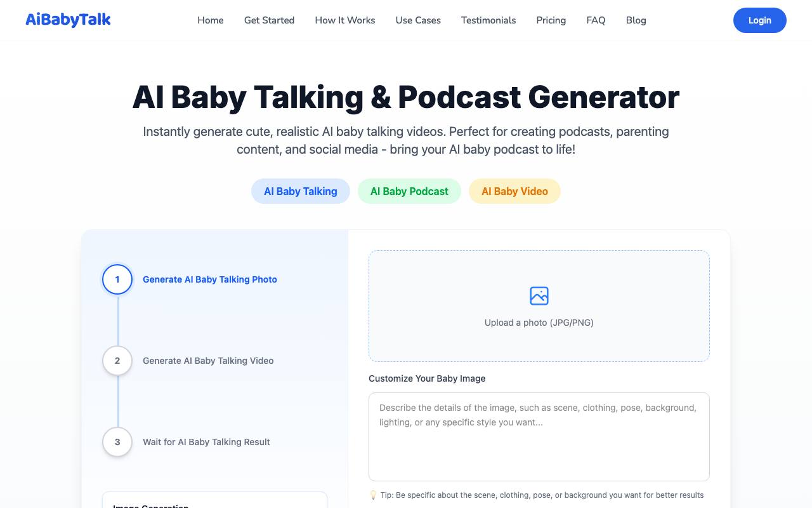Image resolution: width=812 pixels, height=508 pixels.
Task: Select step 2 circle in stepper
Action: point(117,361)
